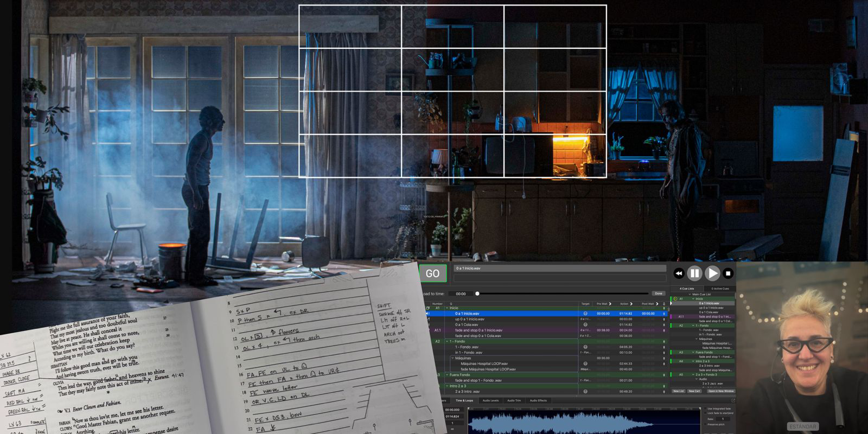Toggle Lock fade to start/end checkbox
This screenshot has width=868, height=434.
pos(705,413)
